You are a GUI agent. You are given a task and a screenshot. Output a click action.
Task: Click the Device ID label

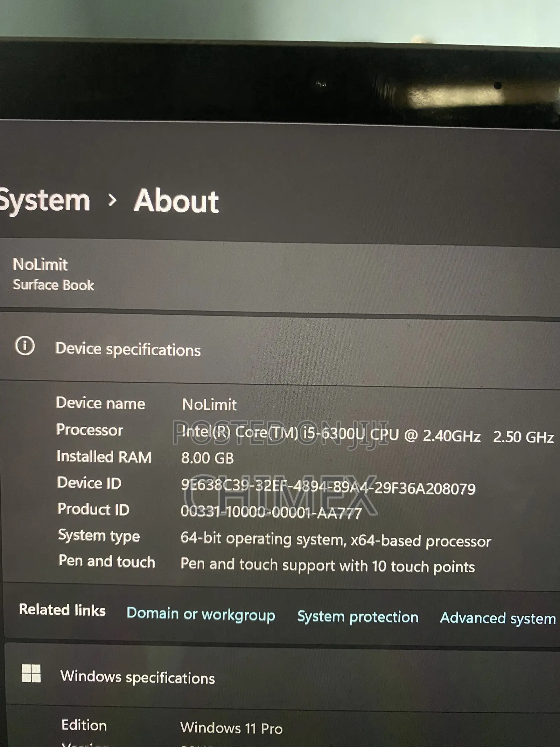click(x=89, y=483)
